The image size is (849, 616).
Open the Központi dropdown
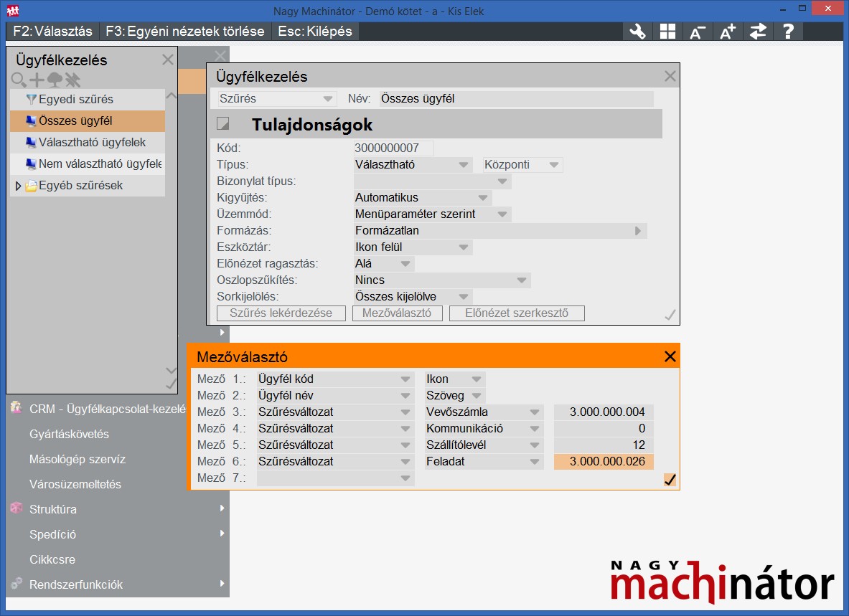pos(554,165)
